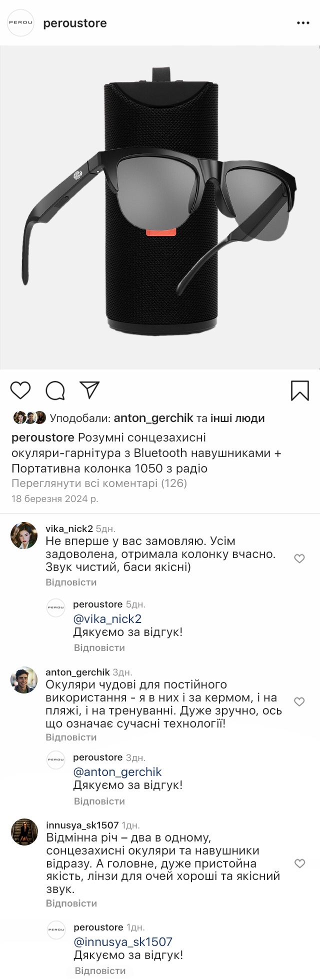Viewport: 320px width, 980px height.
Task: Open the @anton_gerchik mention link
Action: tap(117, 772)
